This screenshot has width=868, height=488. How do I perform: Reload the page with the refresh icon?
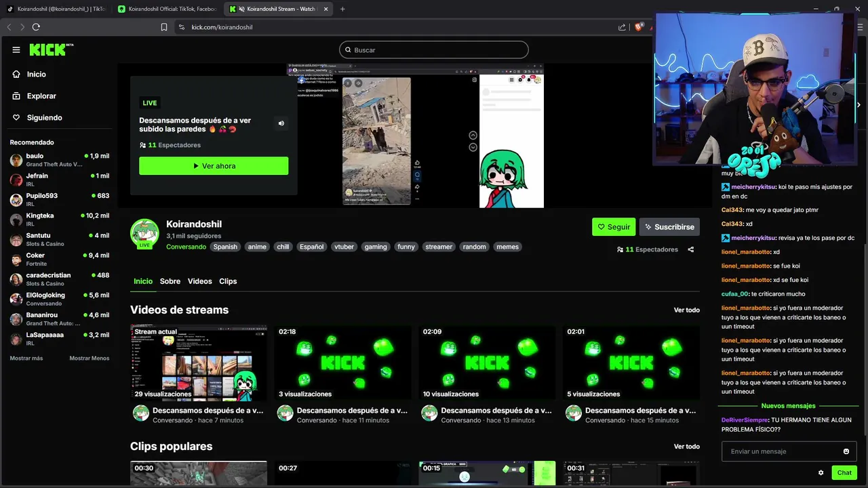click(x=36, y=27)
